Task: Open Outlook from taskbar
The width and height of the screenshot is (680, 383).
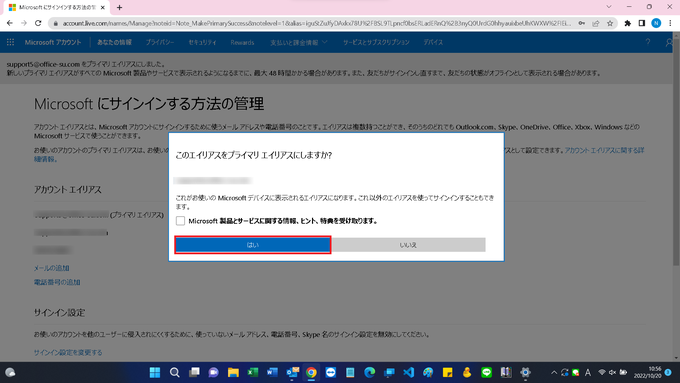Action: (x=292, y=372)
